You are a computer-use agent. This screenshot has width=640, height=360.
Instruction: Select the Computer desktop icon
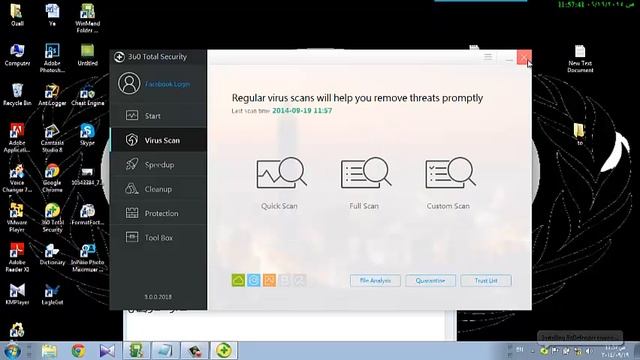point(17,55)
